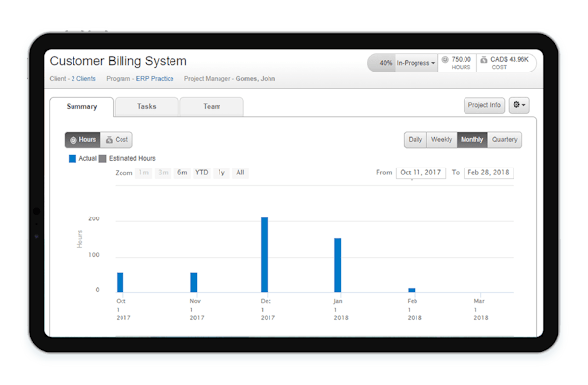Viewport: 588px width, 385px height.
Task: Select the Weekly interval
Action: pyautogui.click(x=441, y=140)
